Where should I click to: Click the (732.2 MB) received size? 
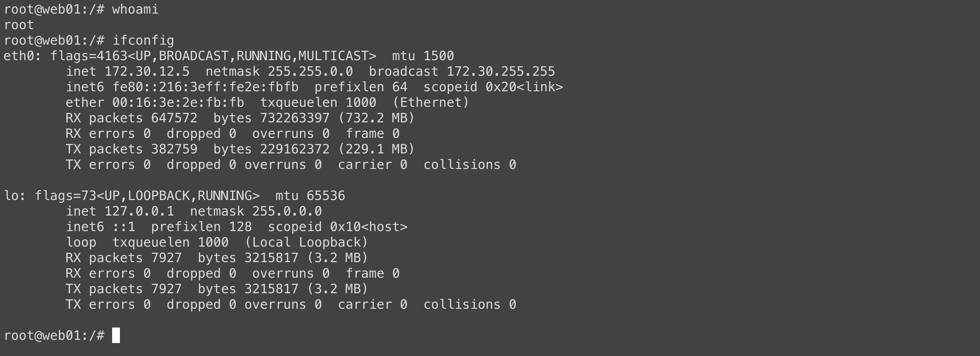click(x=376, y=118)
